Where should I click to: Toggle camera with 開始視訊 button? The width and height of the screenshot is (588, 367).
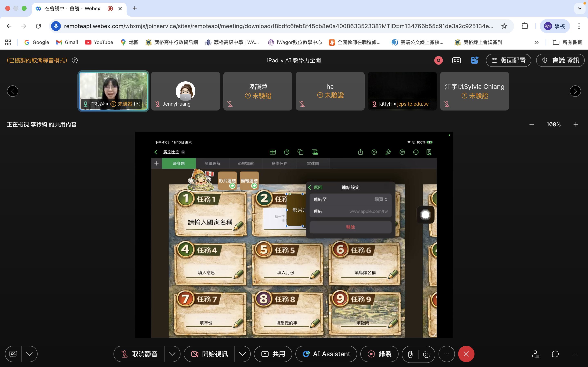click(x=209, y=354)
